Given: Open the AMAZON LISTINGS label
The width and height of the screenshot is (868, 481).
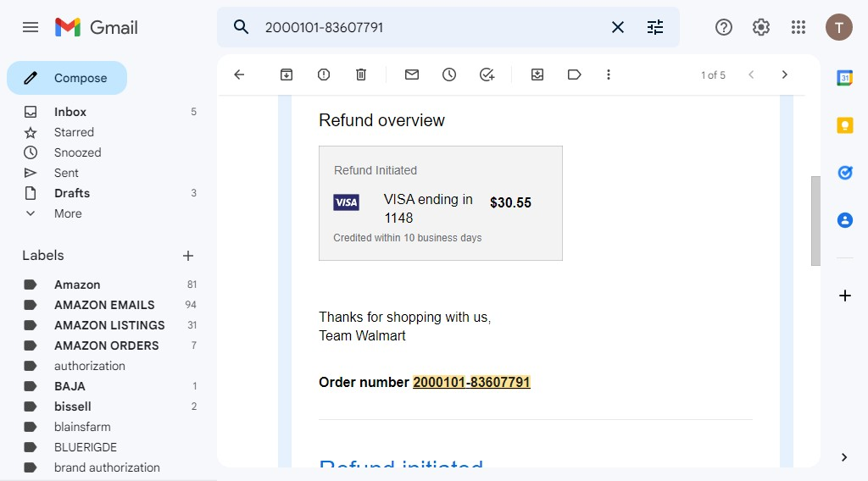Looking at the screenshot, I should point(109,325).
